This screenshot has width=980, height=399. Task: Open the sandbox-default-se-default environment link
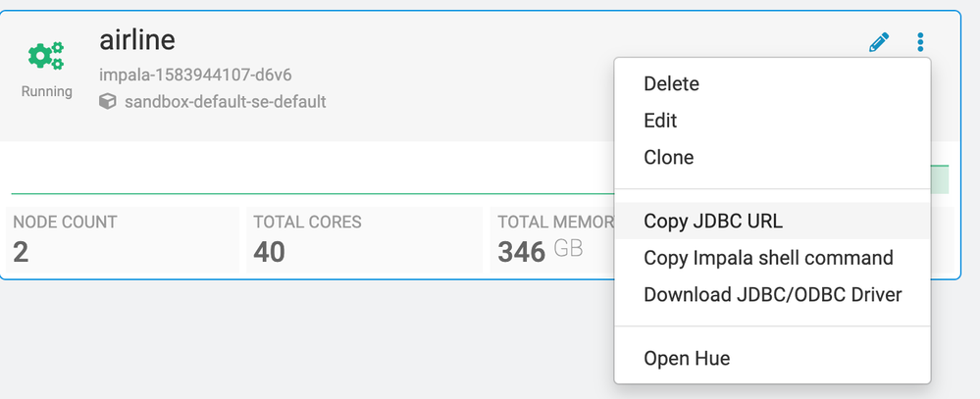[x=225, y=101]
